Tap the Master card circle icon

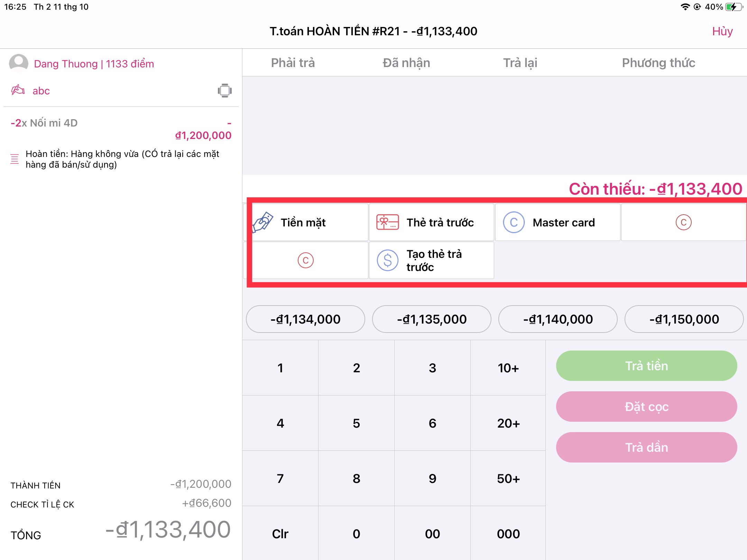tap(514, 222)
